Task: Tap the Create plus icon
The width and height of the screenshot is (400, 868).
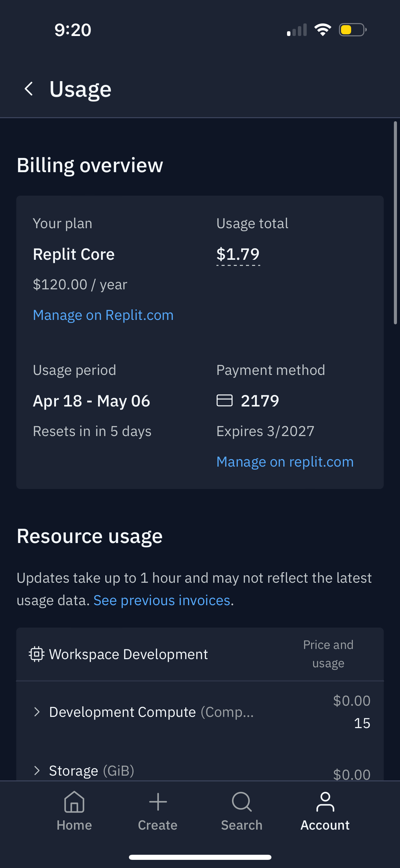Action: 158,802
